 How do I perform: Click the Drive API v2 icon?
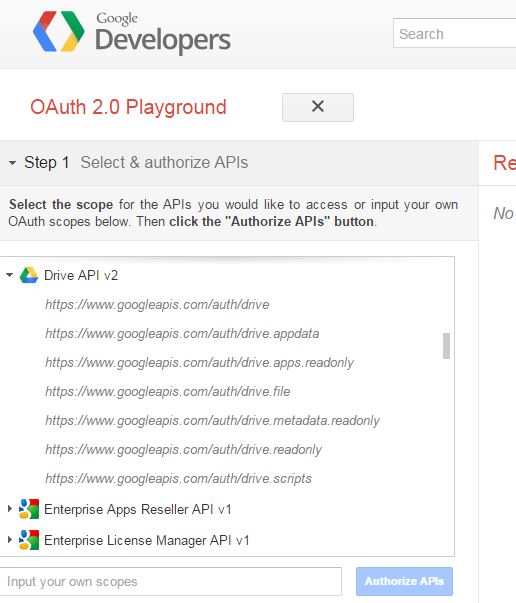tap(29, 275)
